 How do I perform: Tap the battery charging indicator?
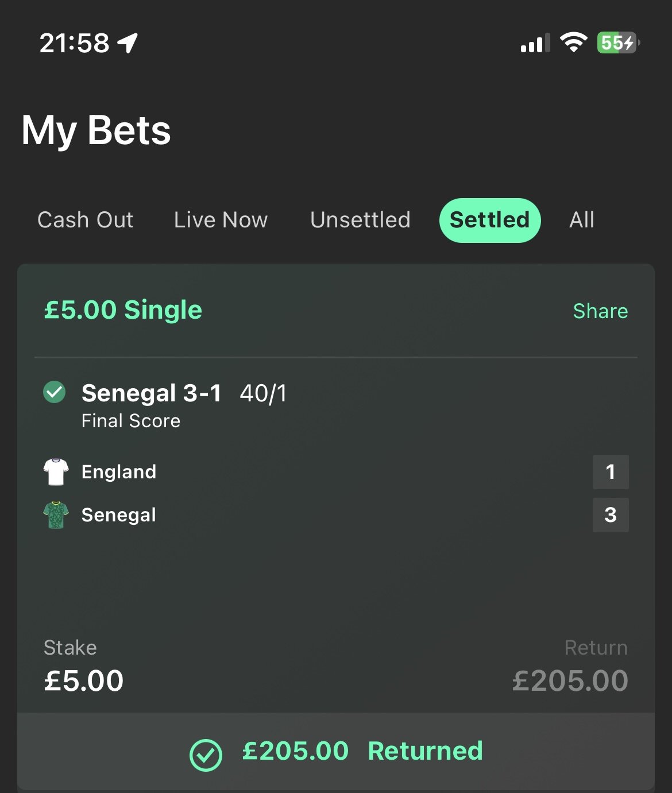[x=618, y=42]
